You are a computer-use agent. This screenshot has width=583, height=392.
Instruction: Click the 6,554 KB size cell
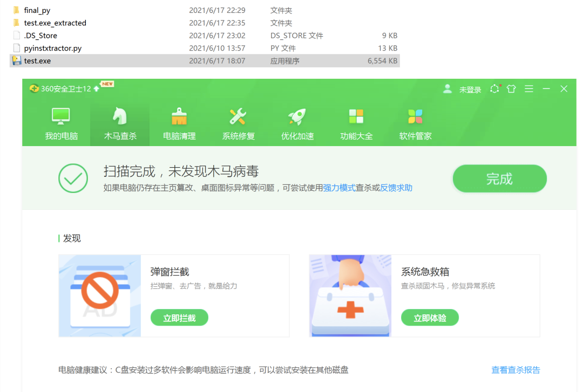[x=383, y=61]
